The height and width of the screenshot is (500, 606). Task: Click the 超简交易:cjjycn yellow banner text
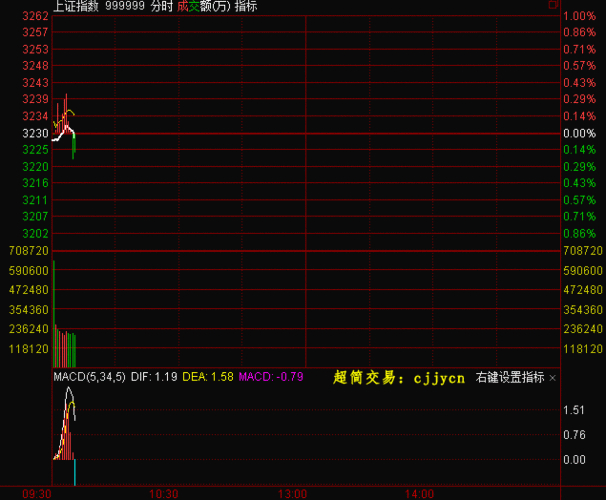[399, 378]
